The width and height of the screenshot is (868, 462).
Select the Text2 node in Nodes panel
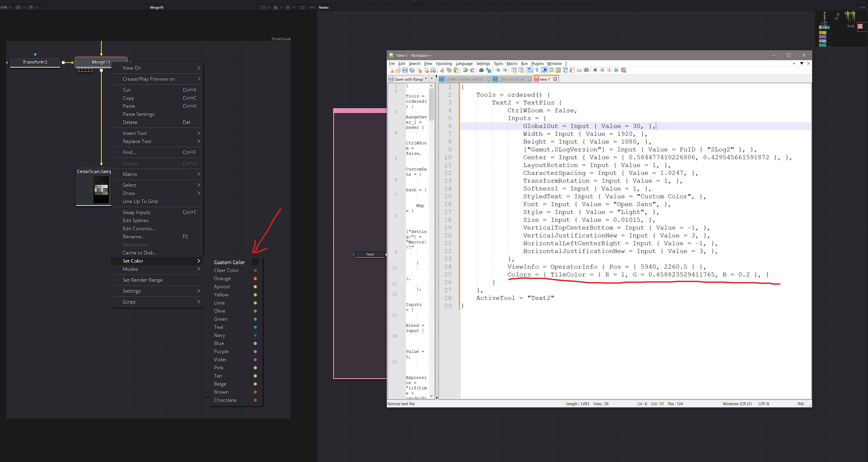[x=370, y=254]
